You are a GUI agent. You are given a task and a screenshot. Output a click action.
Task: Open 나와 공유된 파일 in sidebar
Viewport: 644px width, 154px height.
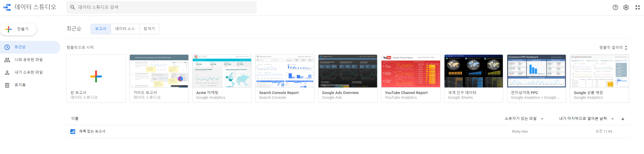pos(30,60)
